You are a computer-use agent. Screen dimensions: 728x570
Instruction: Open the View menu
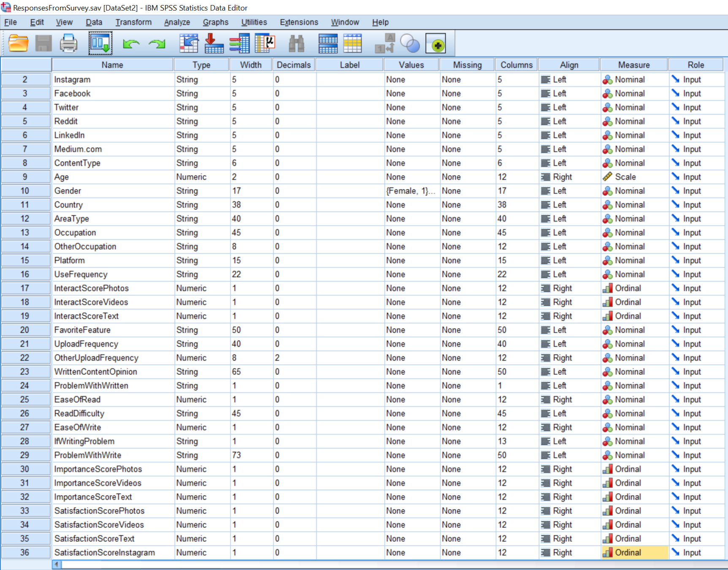point(64,22)
